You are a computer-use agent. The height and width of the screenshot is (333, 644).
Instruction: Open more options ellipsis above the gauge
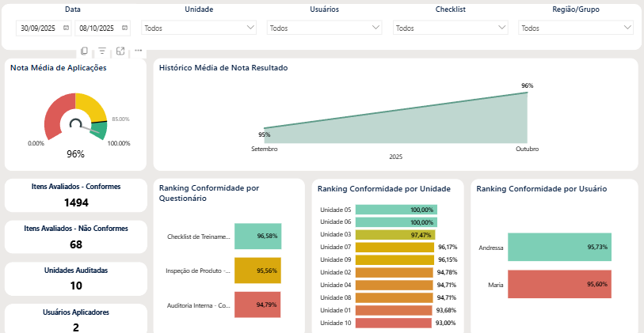click(x=139, y=51)
